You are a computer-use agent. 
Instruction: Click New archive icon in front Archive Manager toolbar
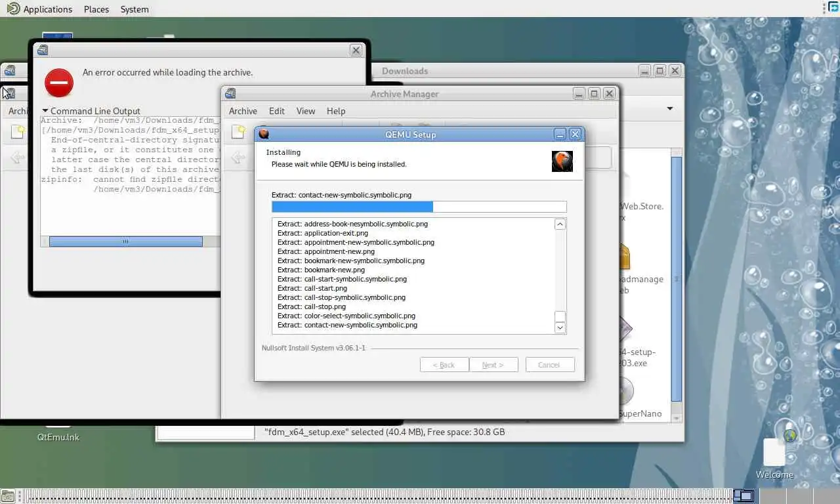239,132
